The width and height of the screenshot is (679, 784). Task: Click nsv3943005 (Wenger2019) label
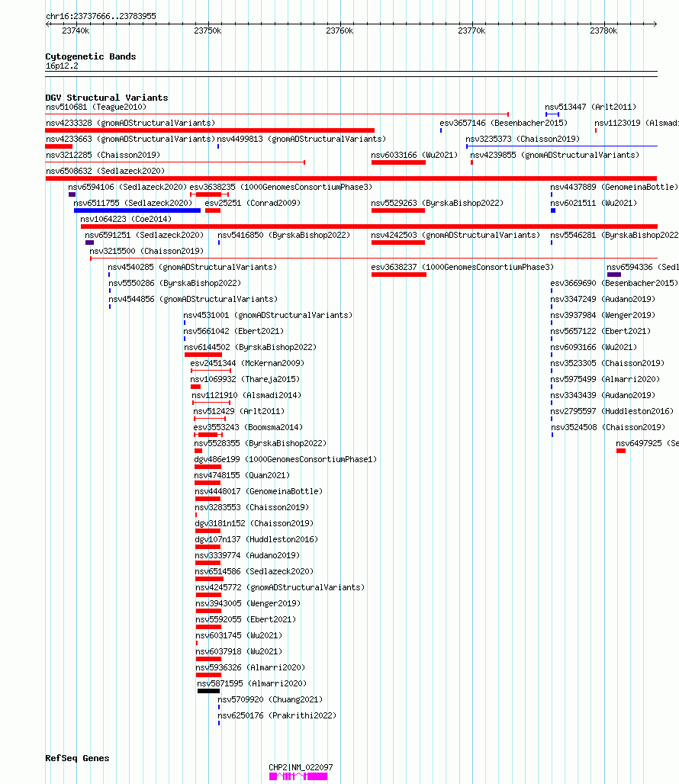tap(248, 603)
